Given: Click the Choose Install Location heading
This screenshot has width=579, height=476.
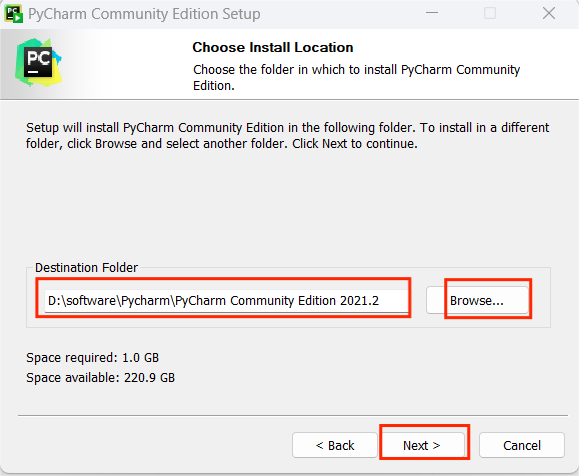Looking at the screenshot, I should pos(273,47).
